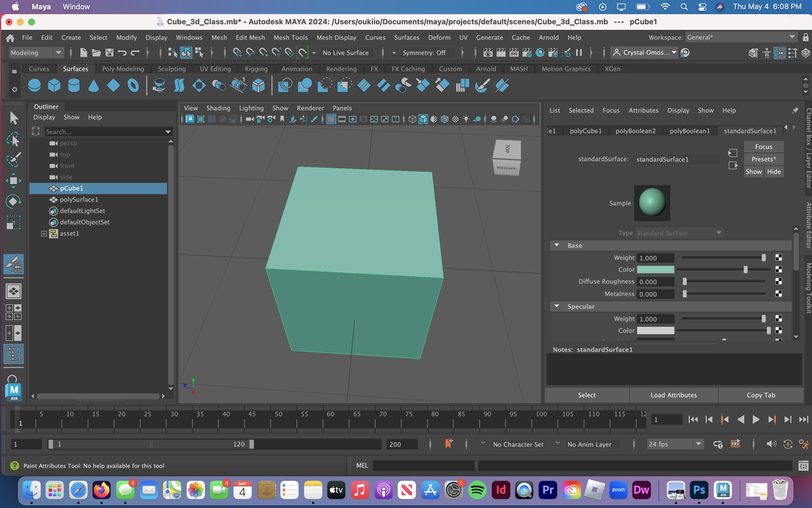The width and height of the screenshot is (812, 508).
Task: Click the Base Color swatch
Action: pos(655,270)
